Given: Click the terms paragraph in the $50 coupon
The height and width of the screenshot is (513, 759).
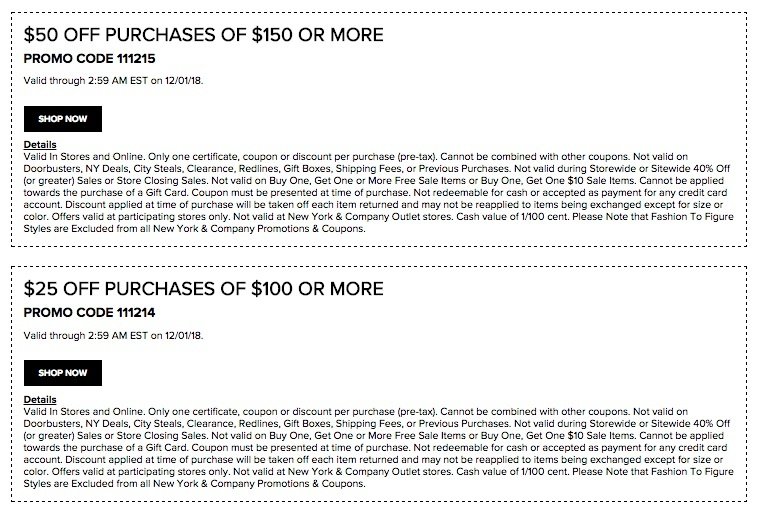Looking at the screenshot, I should [379, 193].
